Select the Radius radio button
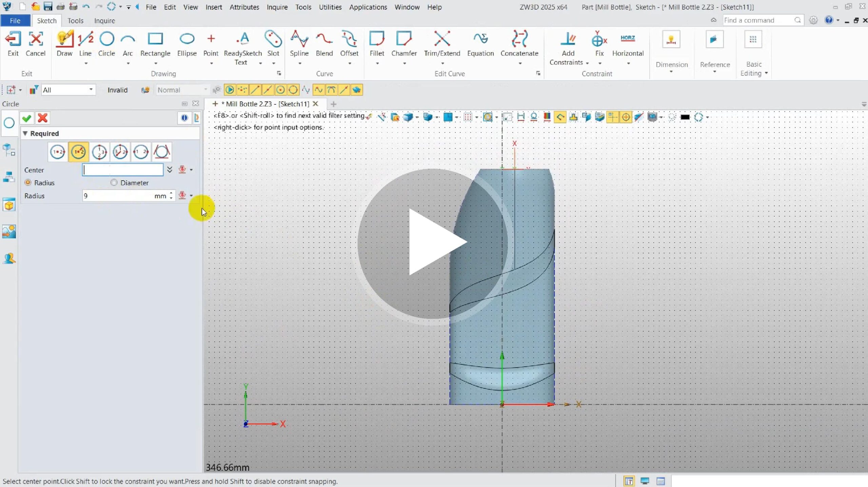This screenshot has height=487, width=868. coord(28,183)
